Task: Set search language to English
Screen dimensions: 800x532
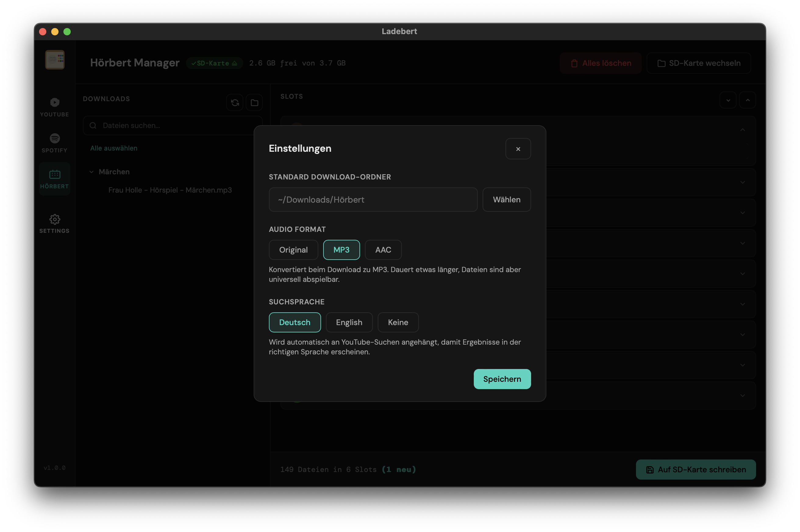Action: [x=349, y=322]
